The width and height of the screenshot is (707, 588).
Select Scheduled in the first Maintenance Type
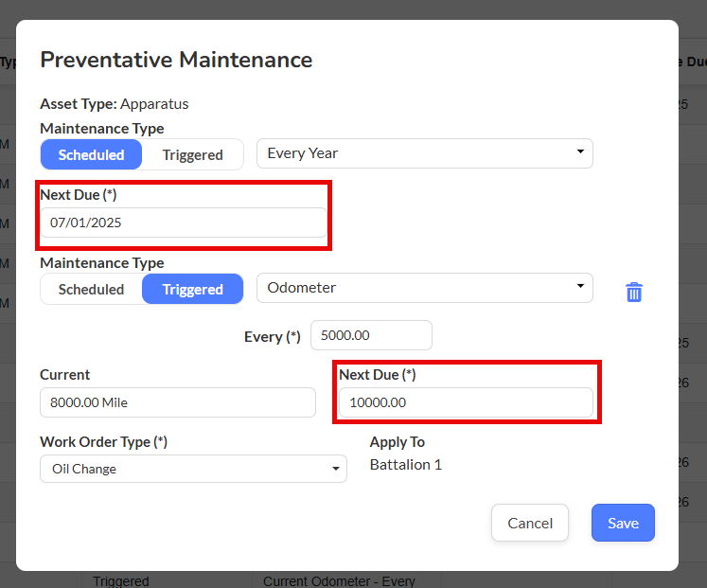point(91,154)
